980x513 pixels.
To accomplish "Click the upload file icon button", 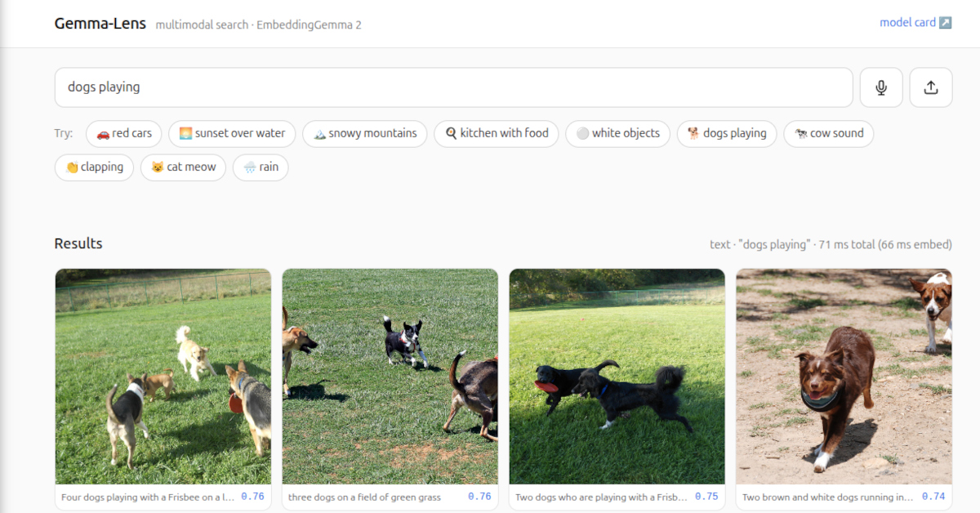I will 931,87.
